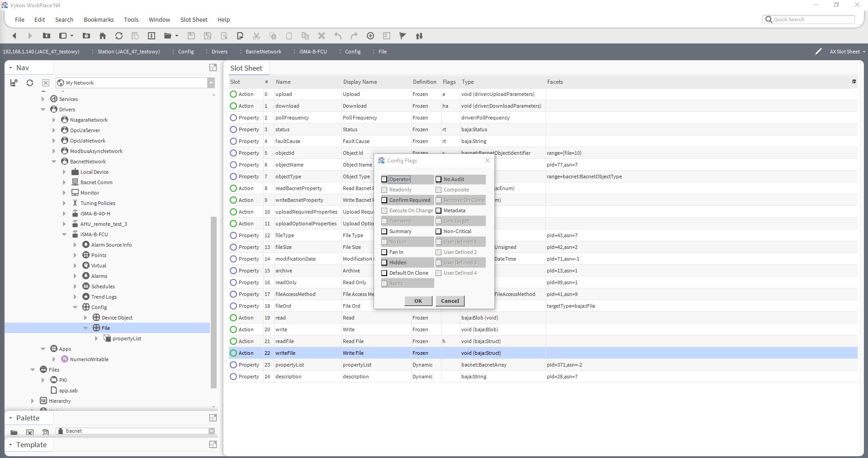Click the pencil edit icon near AX Slot Sheet
868x458 pixels.
(819, 52)
